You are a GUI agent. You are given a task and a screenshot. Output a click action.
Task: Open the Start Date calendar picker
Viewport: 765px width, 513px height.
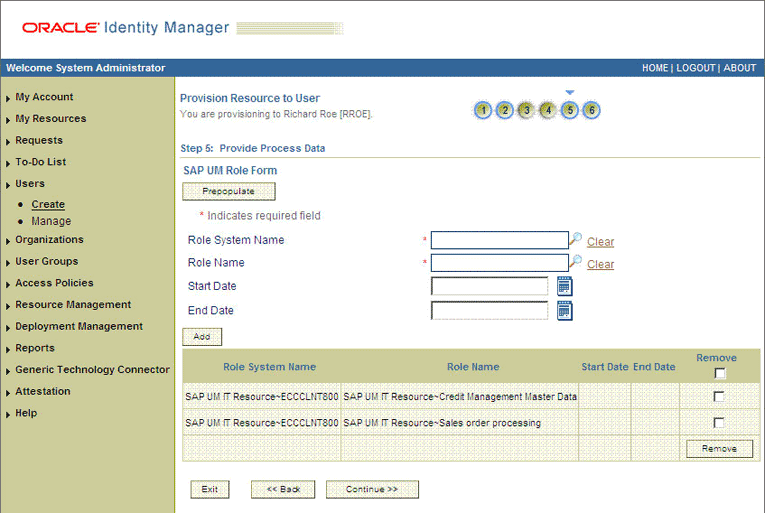(564, 287)
